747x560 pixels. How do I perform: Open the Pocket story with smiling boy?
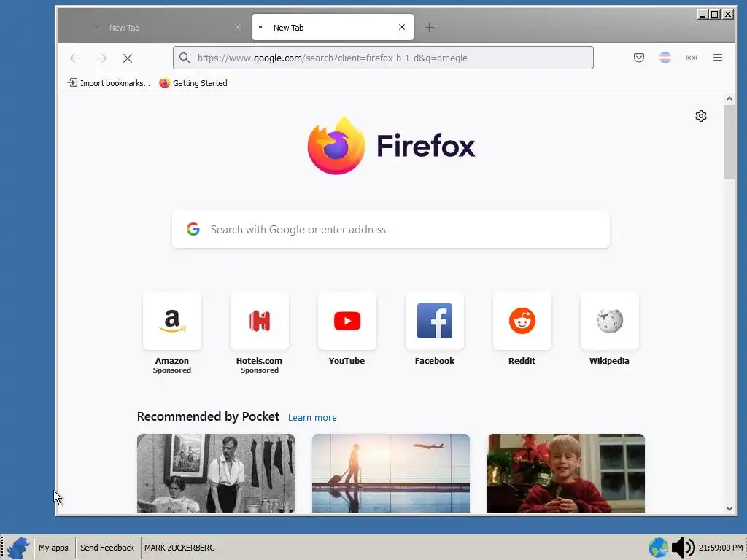pos(566,472)
